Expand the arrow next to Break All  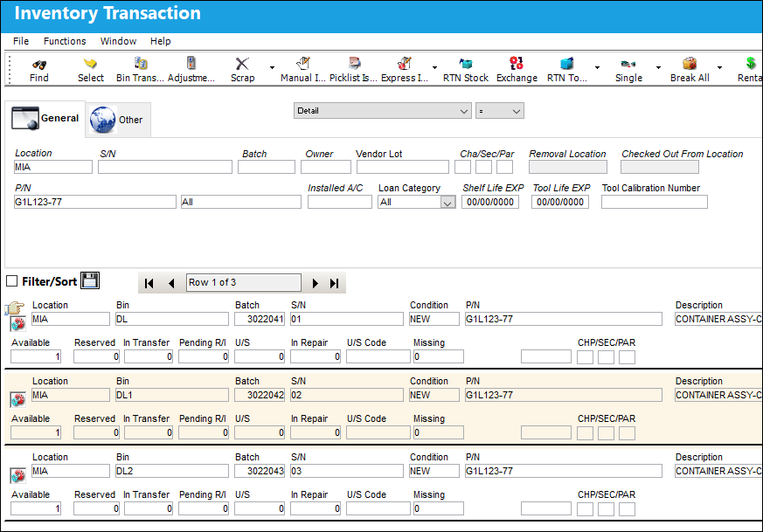719,68
